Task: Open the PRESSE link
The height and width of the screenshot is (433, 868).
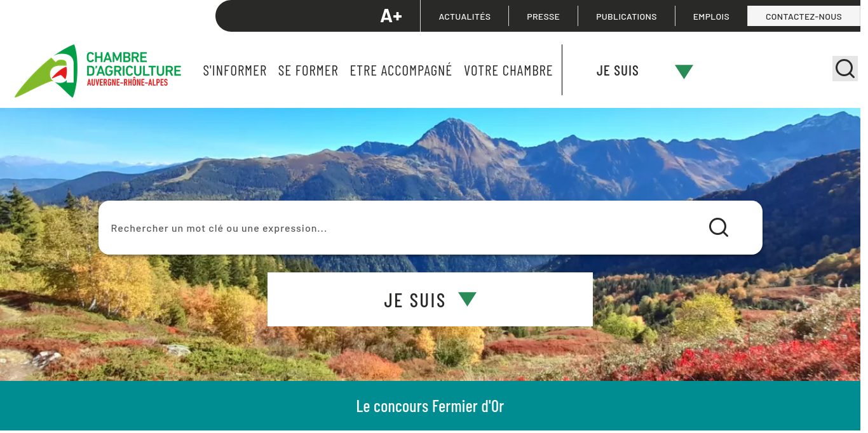Action: click(x=543, y=17)
